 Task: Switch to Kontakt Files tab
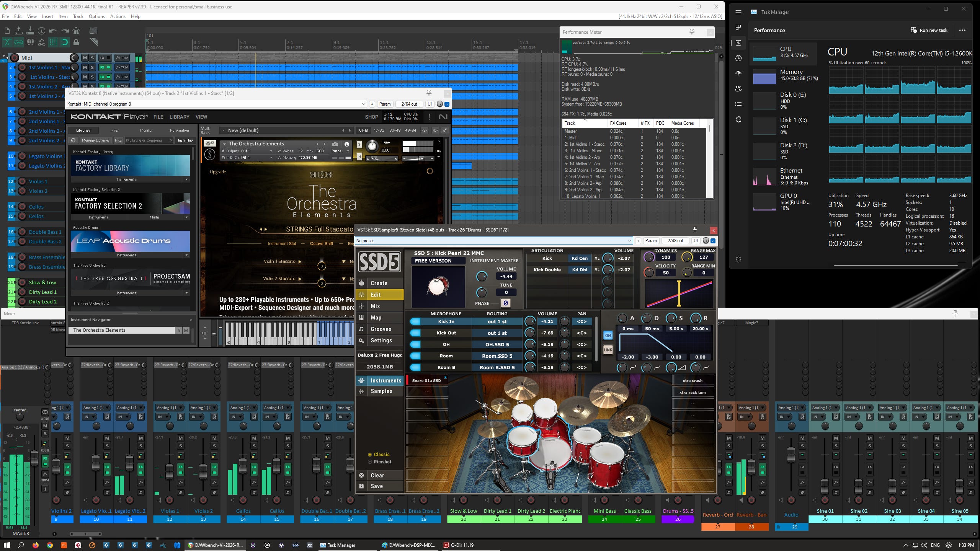[115, 130]
